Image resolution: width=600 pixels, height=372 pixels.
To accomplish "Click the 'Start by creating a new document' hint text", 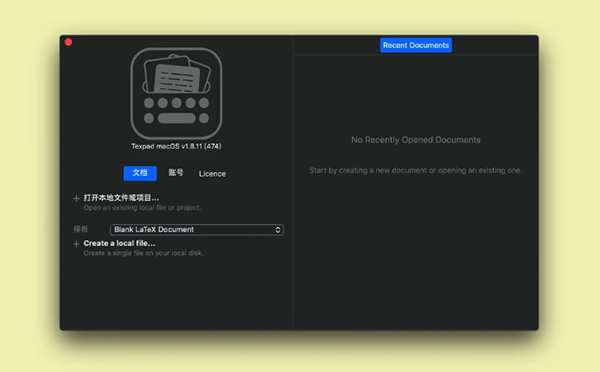I will point(416,170).
